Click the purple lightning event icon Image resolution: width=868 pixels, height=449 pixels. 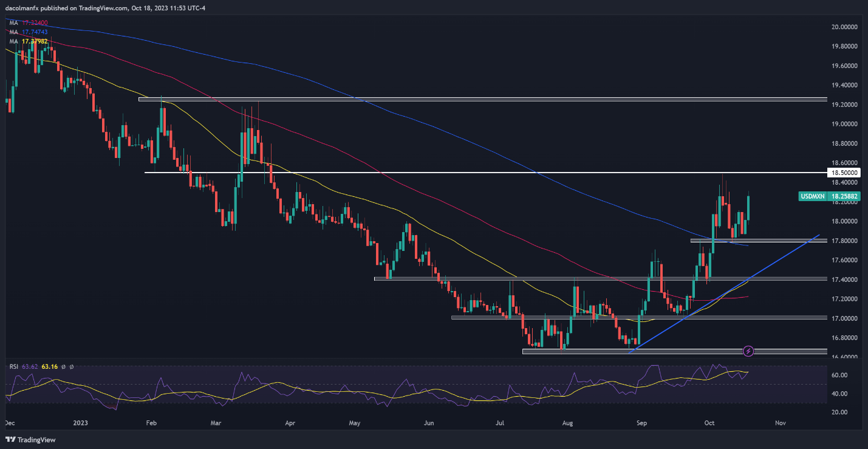tap(748, 351)
